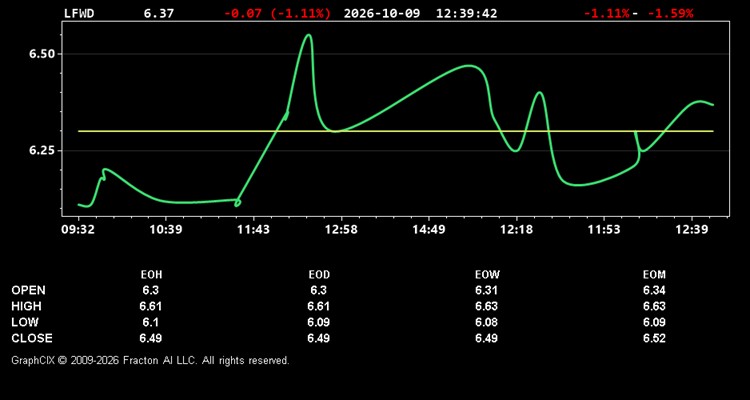Select the EOM OPEN value 6.34
The height and width of the screenshot is (400, 750).
(x=654, y=290)
